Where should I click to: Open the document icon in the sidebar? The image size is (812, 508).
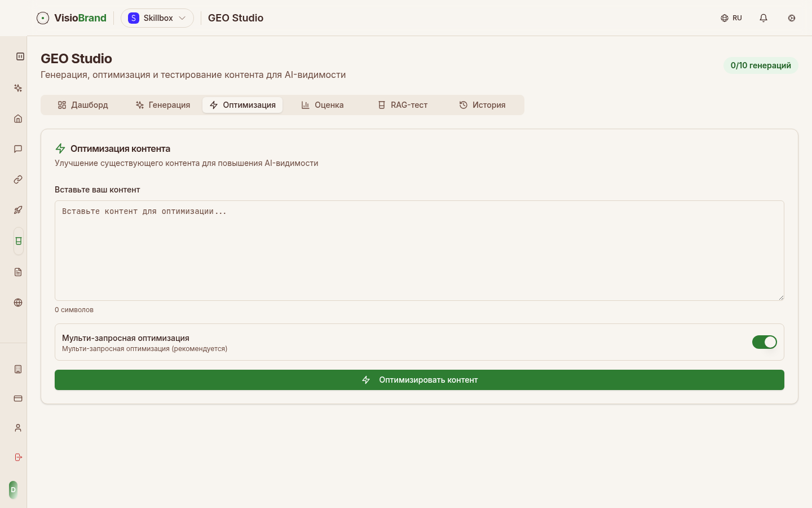point(18,272)
